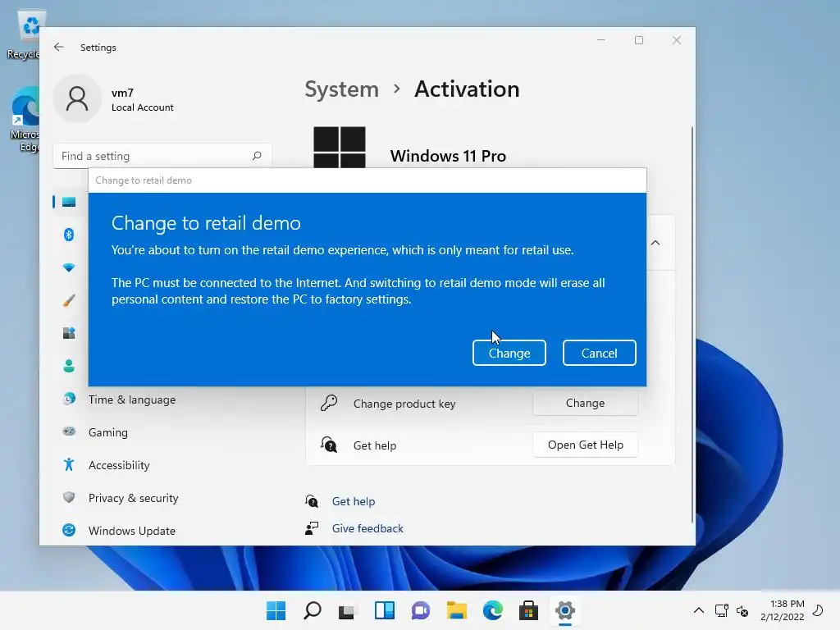Show hidden system tray icons
840x630 pixels.
(x=699, y=610)
